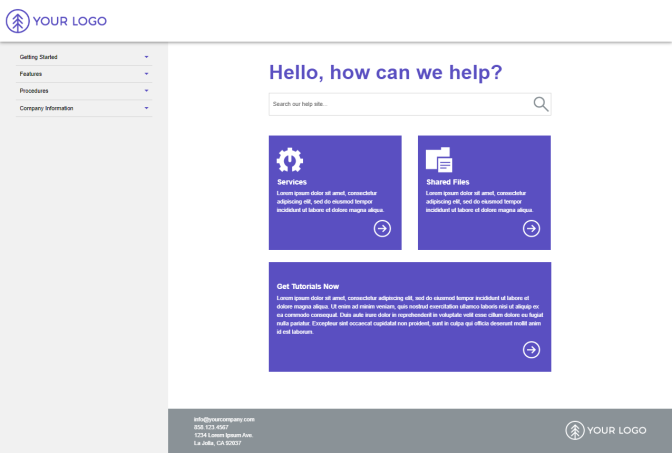Open Services via its circled arrow icon
The height and width of the screenshot is (453, 672).
382,228
